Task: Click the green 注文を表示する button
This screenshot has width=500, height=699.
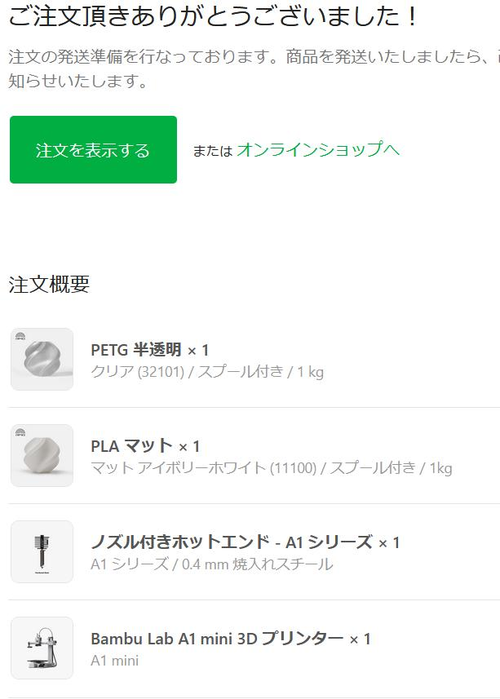Action: pyautogui.click(x=93, y=150)
